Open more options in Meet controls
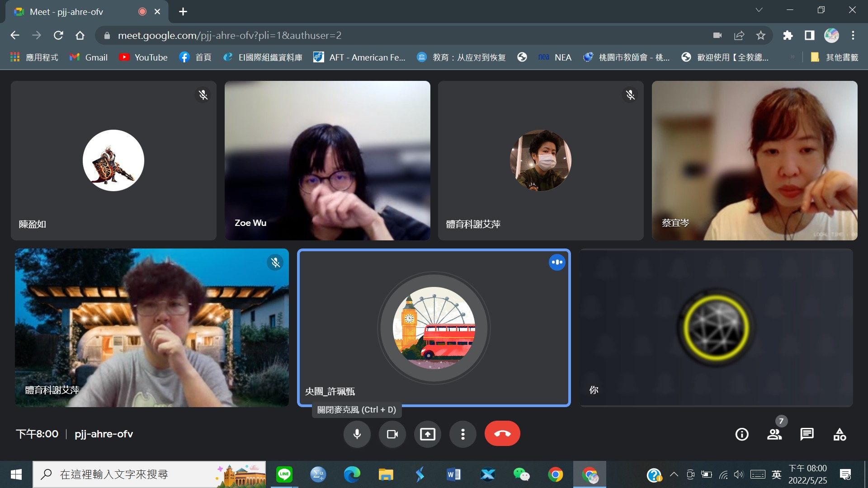This screenshot has height=488, width=868. tap(462, 434)
